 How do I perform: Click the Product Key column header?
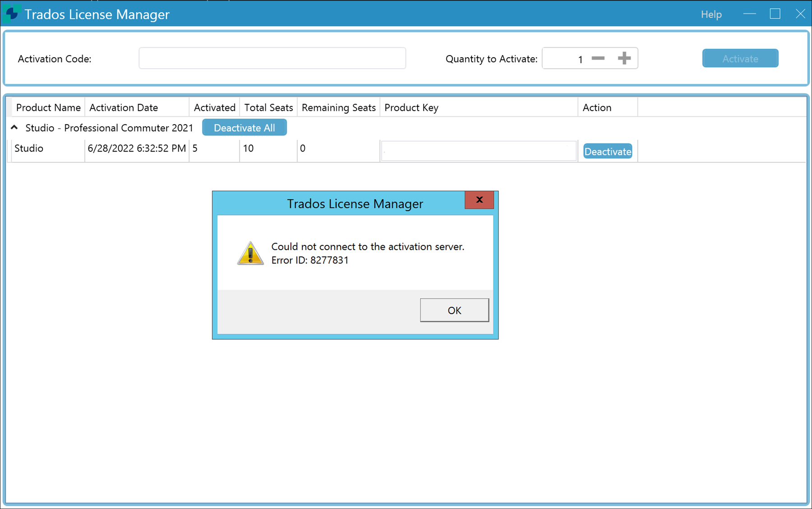(479, 107)
